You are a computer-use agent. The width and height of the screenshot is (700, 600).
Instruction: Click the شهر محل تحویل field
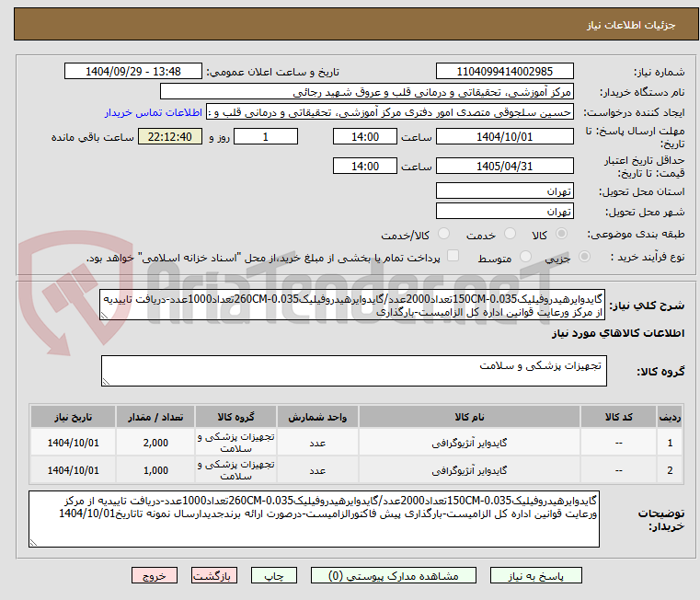[504, 211]
